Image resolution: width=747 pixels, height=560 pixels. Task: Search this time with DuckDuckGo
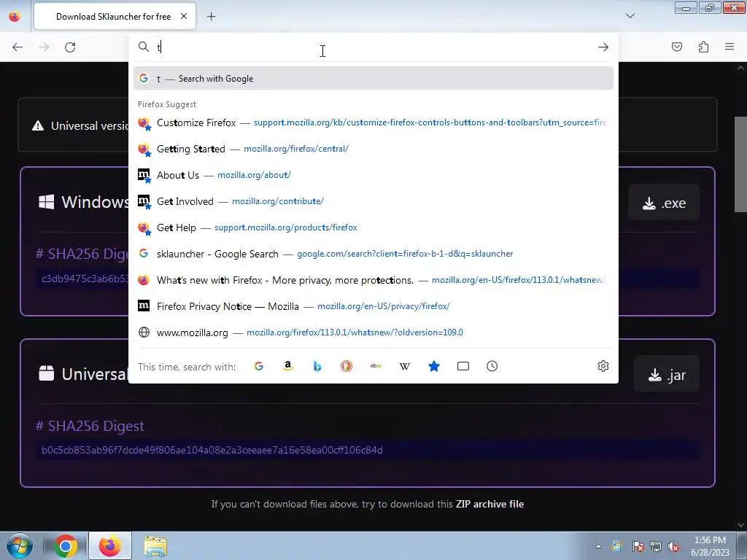coord(347,366)
